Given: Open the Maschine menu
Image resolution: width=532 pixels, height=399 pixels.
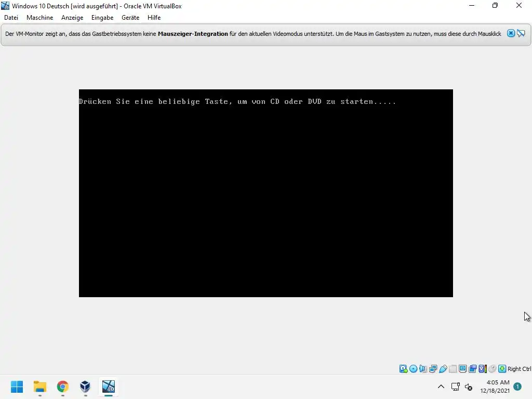Looking at the screenshot, I should click(39, 18).
